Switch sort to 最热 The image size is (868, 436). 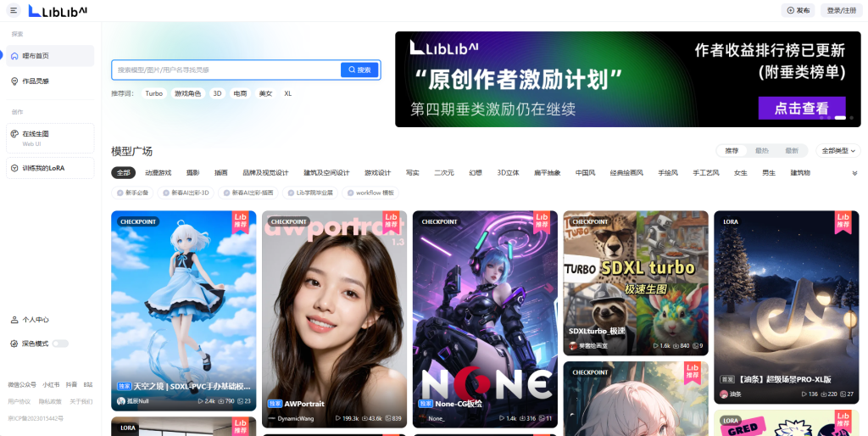click(x=762, y=151)
